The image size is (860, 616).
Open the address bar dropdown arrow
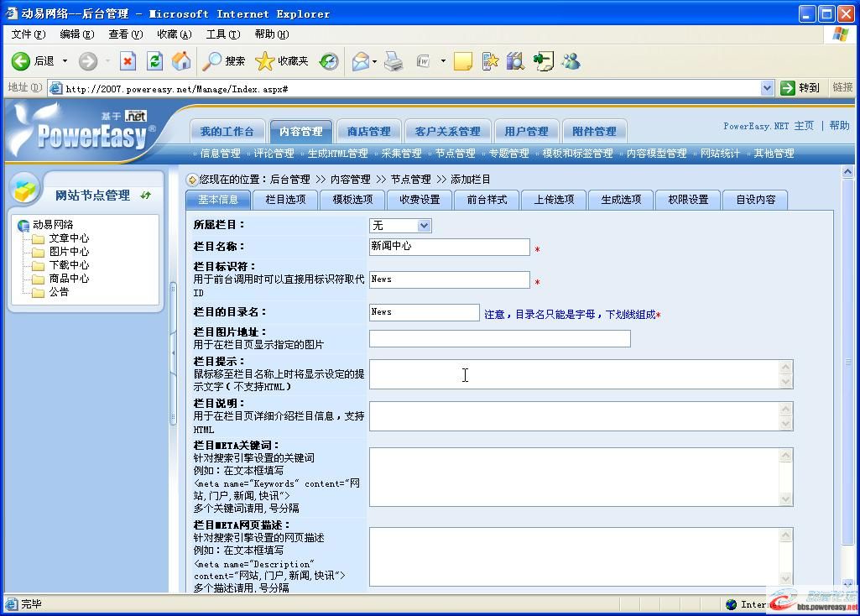click(767, 87)
